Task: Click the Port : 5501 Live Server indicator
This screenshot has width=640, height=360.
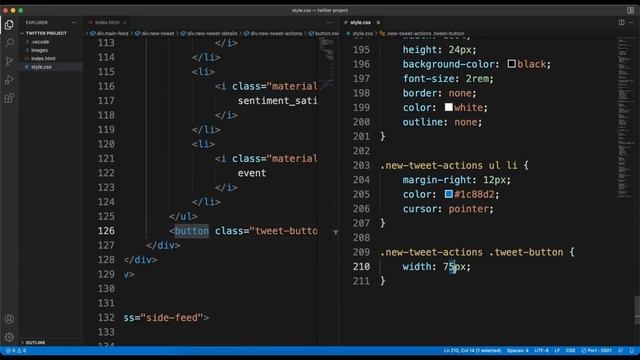Action: tap(596, 351)
